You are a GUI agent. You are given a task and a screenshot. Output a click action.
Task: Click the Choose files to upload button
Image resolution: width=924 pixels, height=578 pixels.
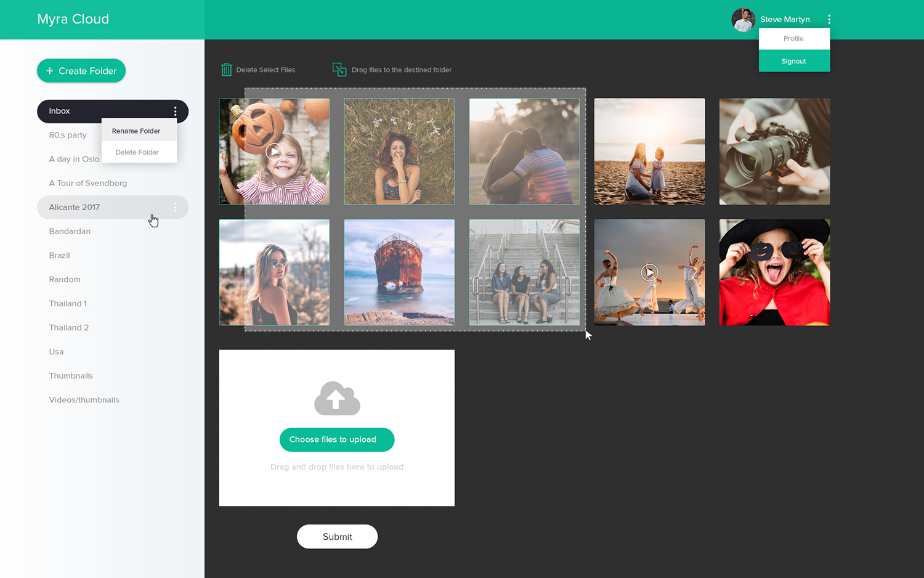(x=336, y=439)
